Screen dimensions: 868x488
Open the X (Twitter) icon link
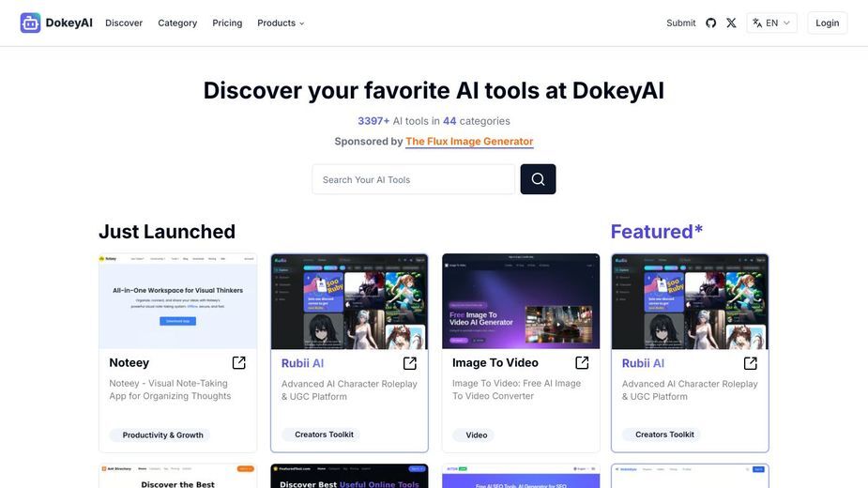(731, 23)
